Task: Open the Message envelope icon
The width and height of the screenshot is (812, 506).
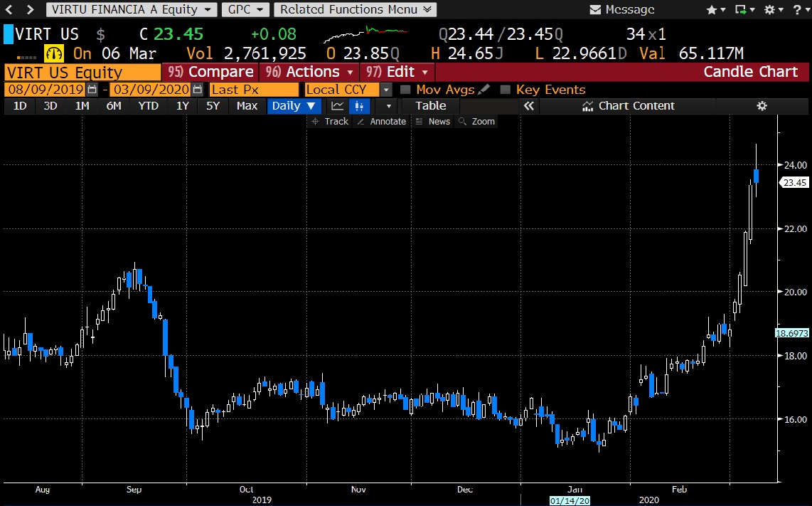Action: (x=596, y=10)
